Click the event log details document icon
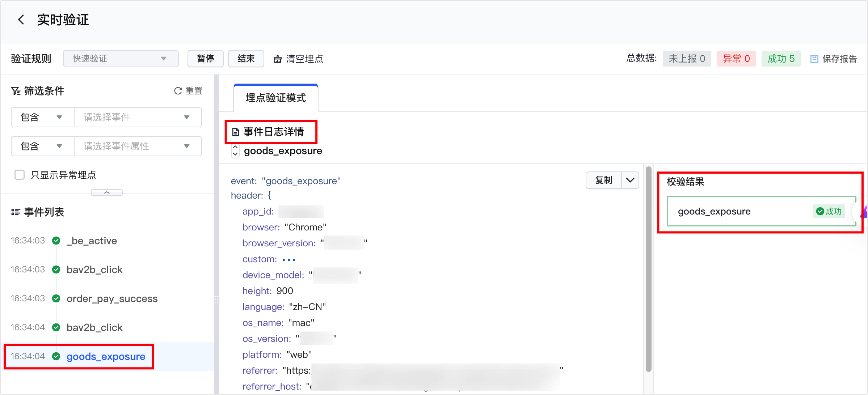868x395 pixels. tap(236, 132)
